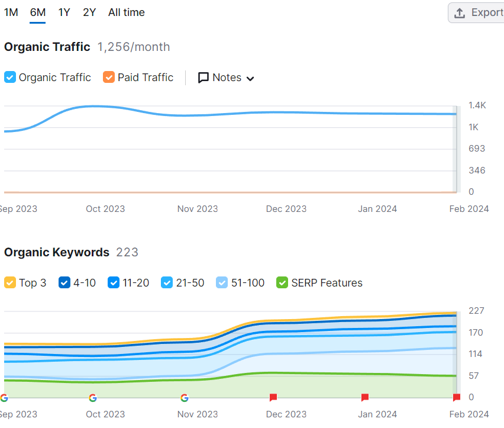Uncheck the Organic Traffic checkbox
The width and height of the screenshot is (504, 428).
[10, 77]
